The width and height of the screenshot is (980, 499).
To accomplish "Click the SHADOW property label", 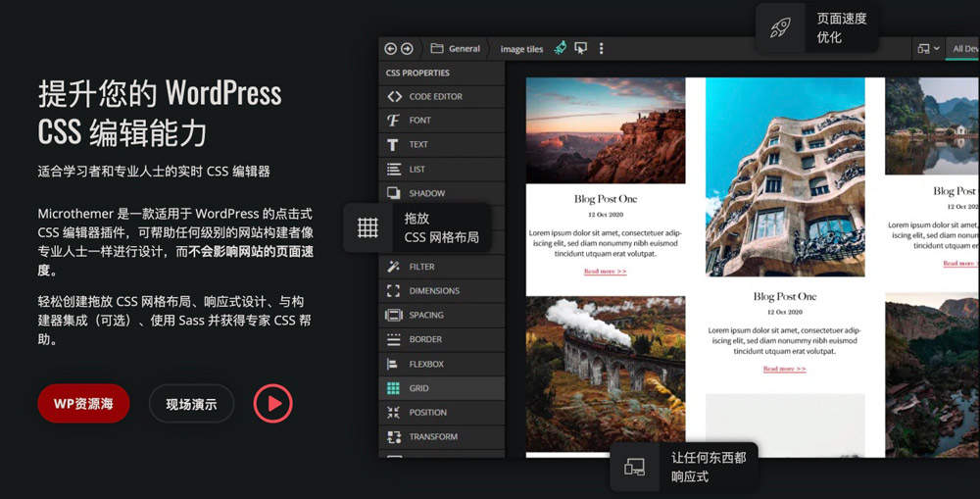I will pyautogui.click(x=427, y=193).
